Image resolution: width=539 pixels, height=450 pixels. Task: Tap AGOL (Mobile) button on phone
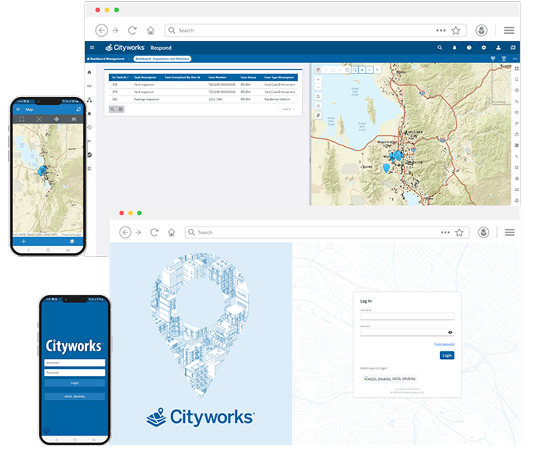75,396
